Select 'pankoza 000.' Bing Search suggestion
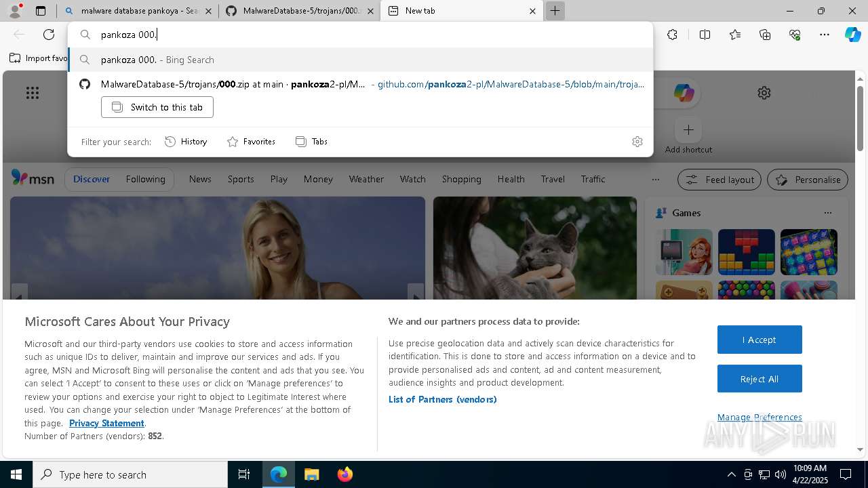This screenshot has height=488, width=868. [x=360, y=60]
